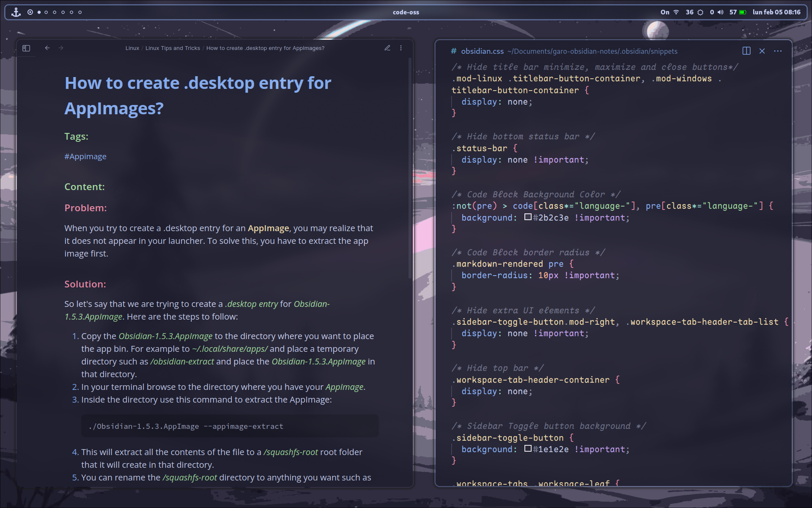Open color picker for #1e1e2e swatch

click(528, 449)
